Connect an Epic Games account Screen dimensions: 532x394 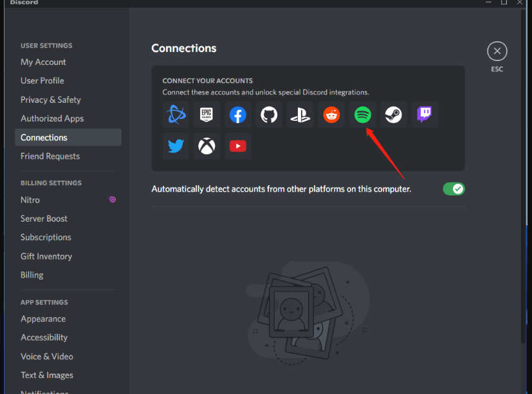click(x=206, y=114)
